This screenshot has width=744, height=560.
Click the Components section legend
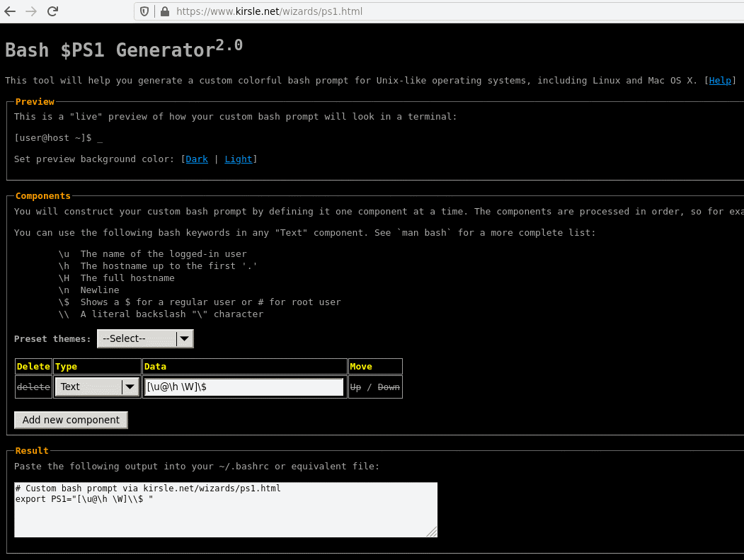click(42, 196)
